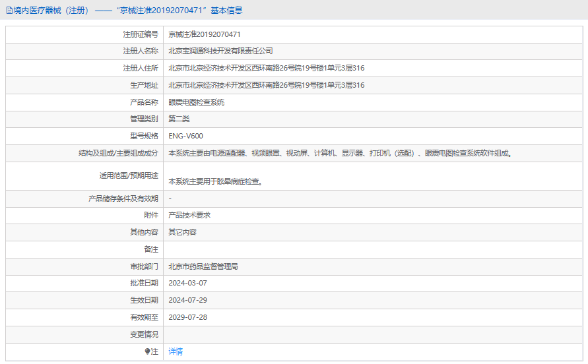Image resolution: width=588 pixels, height=364 pixels.
Task: Click the 注册证编号 label cell
Action: click(141, 34)
